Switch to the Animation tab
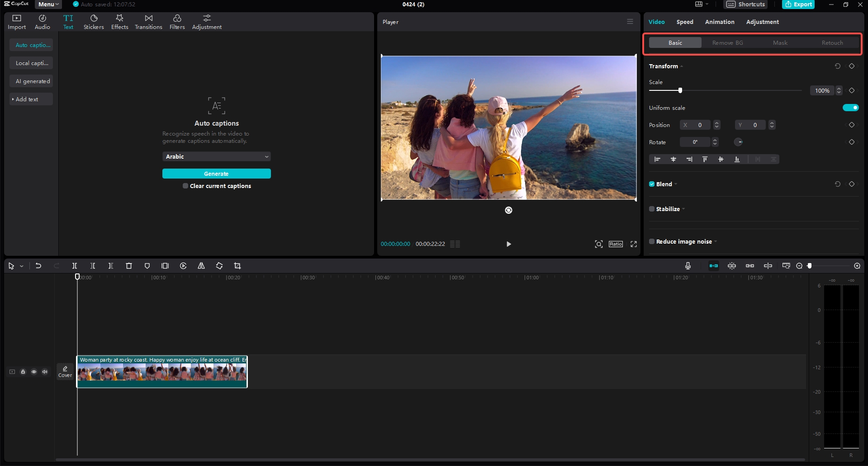Screen dimensions: 868x466 (x=719, y=22)
